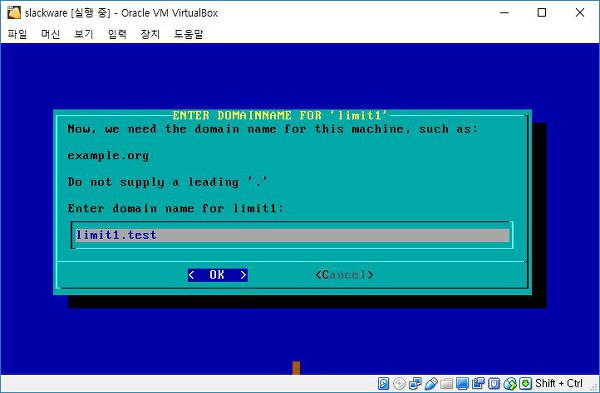Confirm the domain name with OK
Screen dimensions: 600x393
pyautogui.click(x=217, y=275)
